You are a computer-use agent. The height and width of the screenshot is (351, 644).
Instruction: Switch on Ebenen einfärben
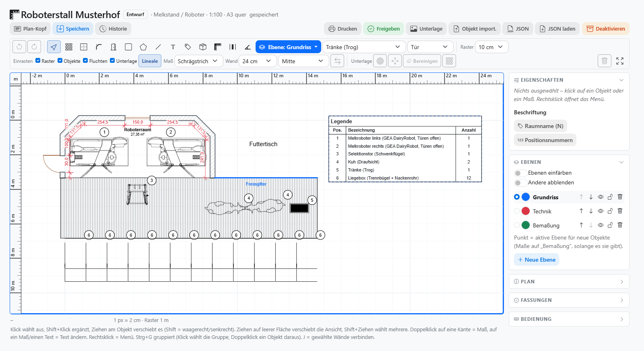pyautogui.click(x=520, y=173)
